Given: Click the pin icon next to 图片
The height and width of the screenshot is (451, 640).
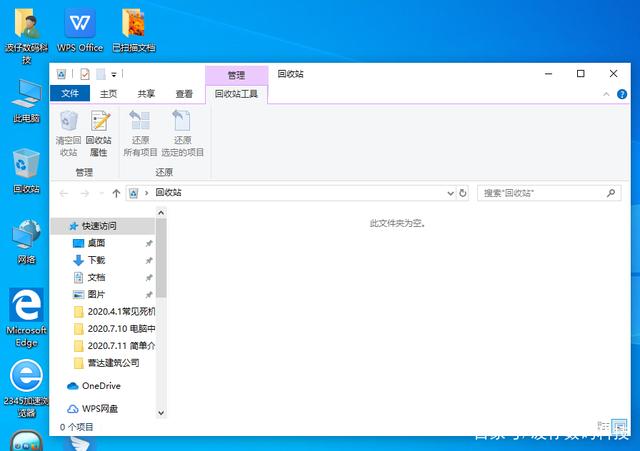Looking at the screenshot, I should 149,295.
